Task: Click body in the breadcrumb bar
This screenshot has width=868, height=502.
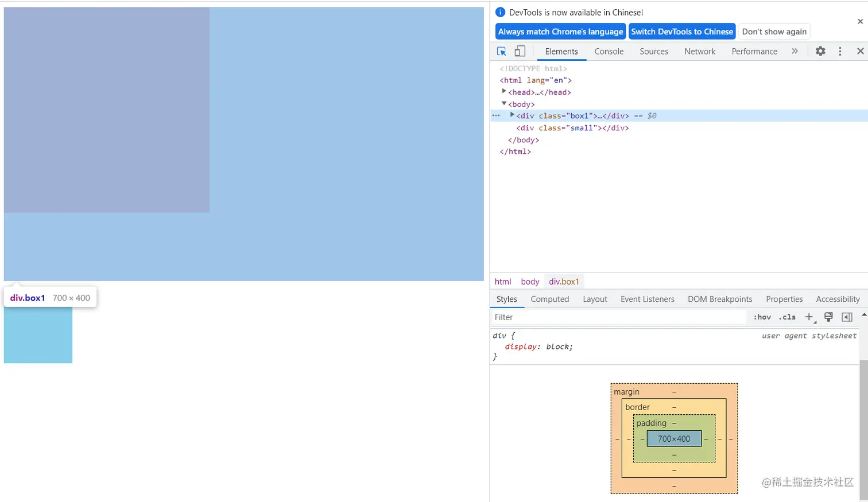Action: tap(530, 282)
